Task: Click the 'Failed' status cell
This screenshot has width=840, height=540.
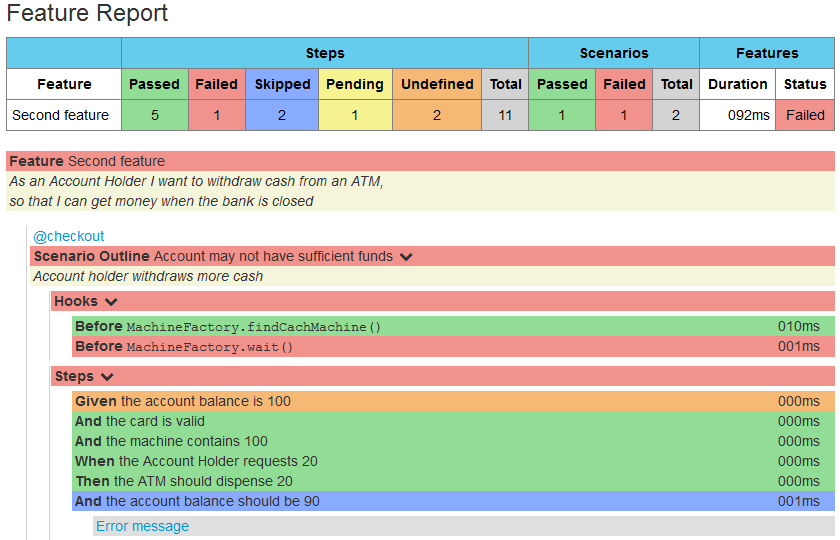Action: point(805,115)
